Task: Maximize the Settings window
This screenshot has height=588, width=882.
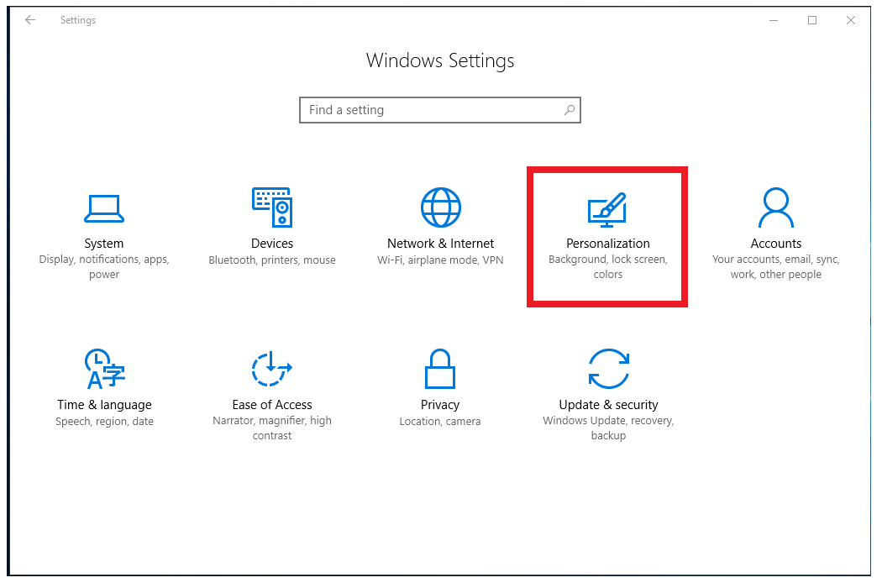Action: coord(812,20)
